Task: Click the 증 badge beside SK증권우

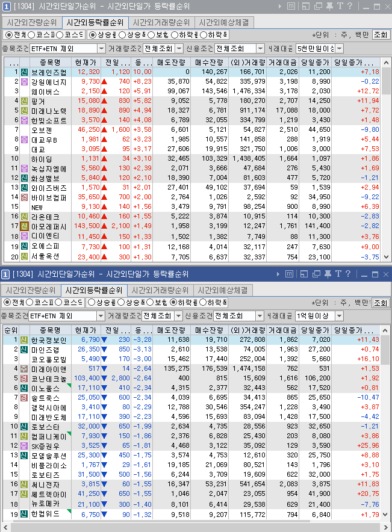Action: click(24, 445)
